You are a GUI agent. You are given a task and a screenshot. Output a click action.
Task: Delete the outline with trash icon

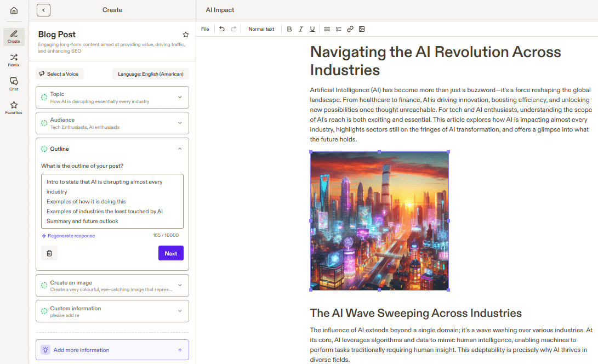coord(49,253)
